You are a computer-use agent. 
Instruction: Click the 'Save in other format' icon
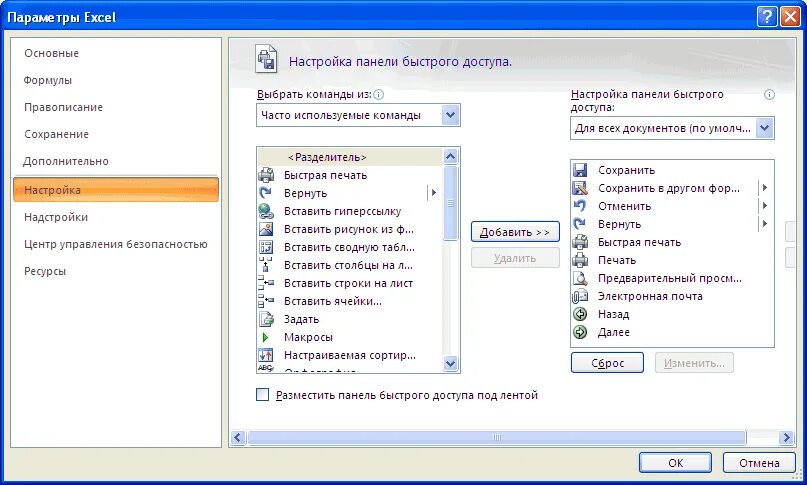[580, 188]
